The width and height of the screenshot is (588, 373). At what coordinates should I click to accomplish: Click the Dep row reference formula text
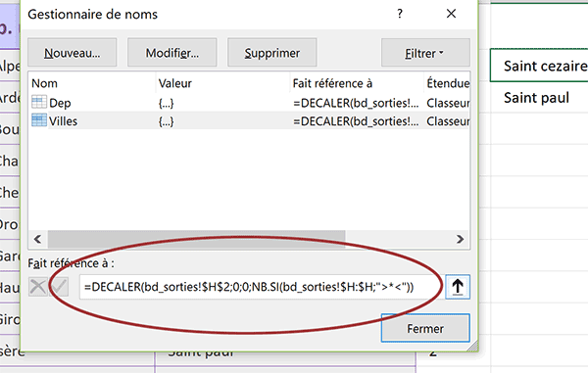click(356, 103)
